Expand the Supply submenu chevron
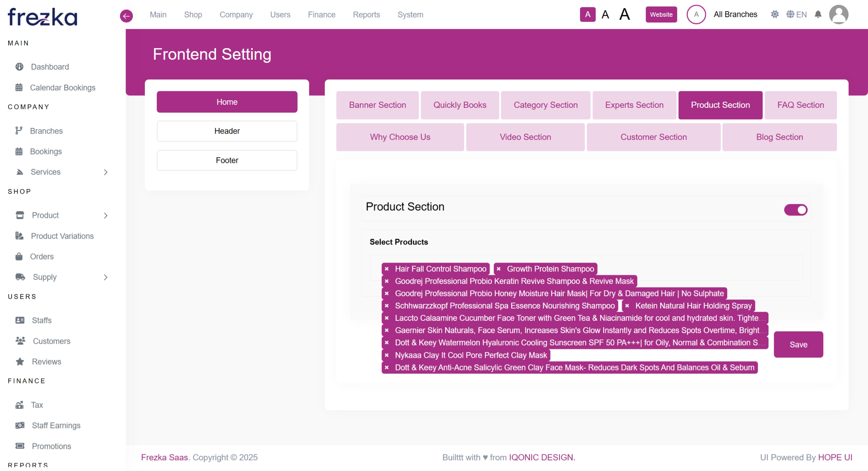868x471 pixels. [106, 277]
